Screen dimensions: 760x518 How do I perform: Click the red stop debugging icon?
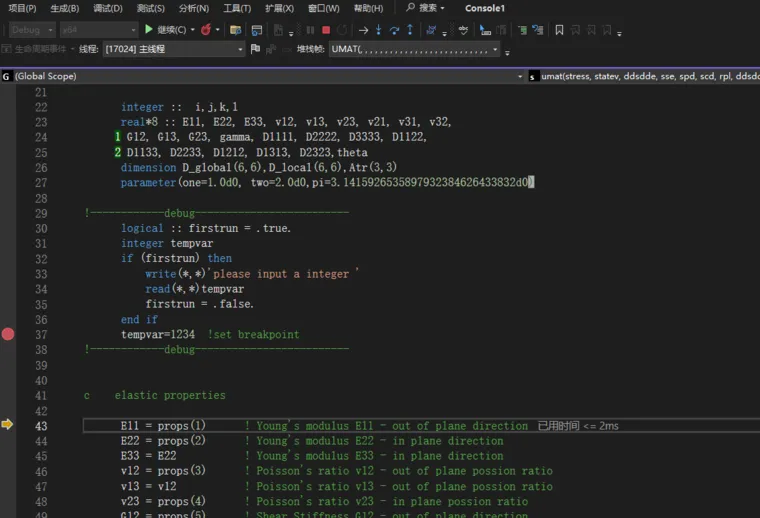point(326,30)
